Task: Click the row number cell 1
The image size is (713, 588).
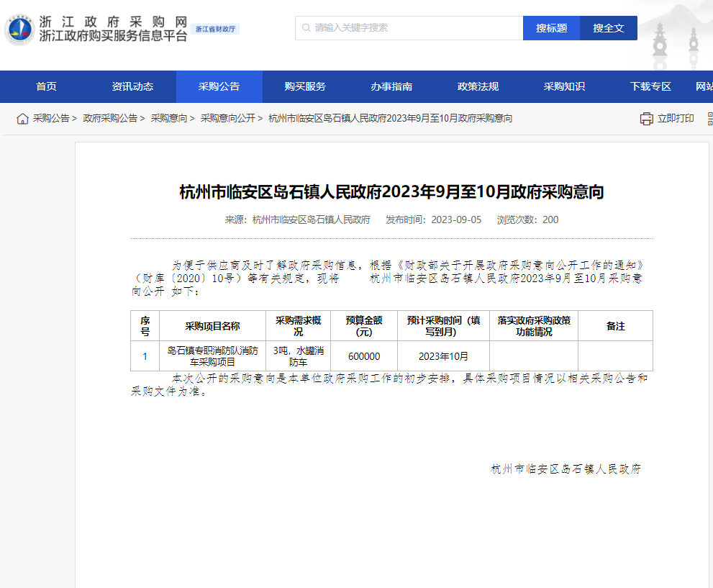Action: pos(145,356)
